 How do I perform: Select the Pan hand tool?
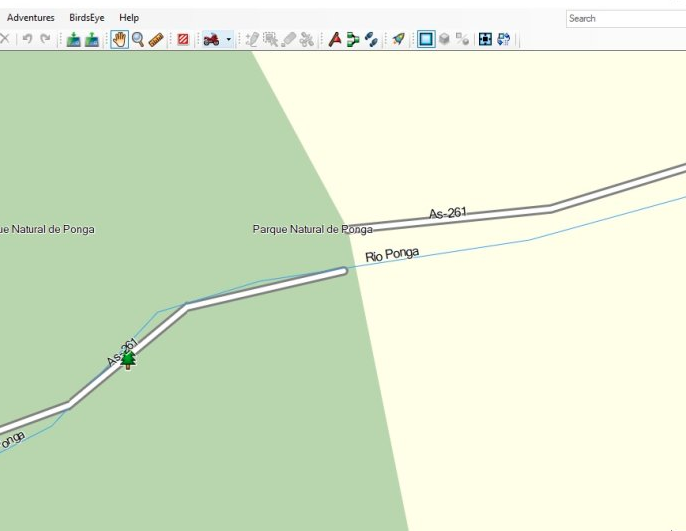(x=119, y=39)
